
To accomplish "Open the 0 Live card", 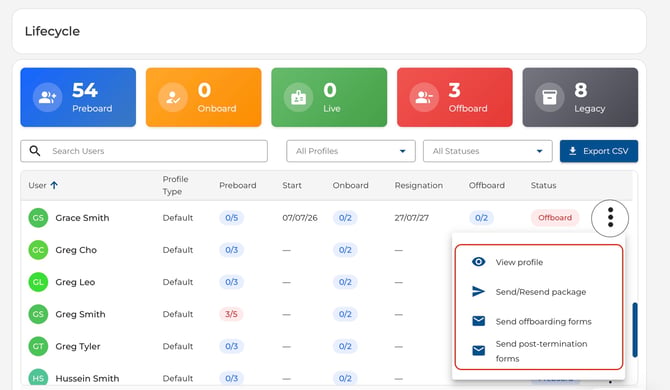I will pos(329,97).
